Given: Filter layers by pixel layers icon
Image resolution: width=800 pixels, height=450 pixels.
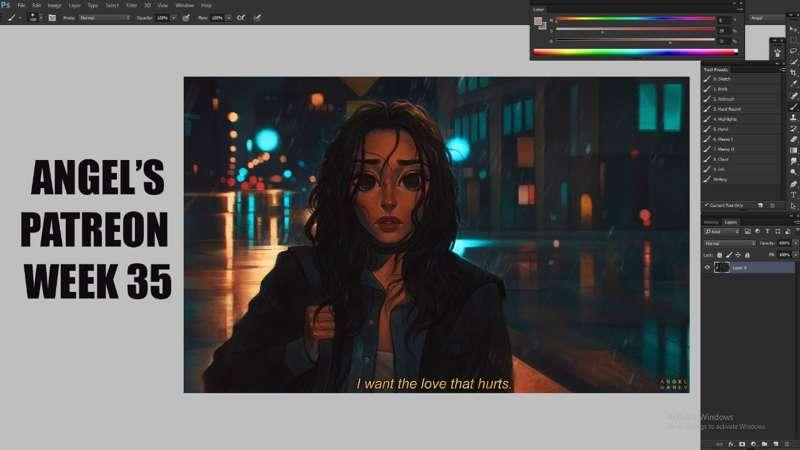Looking at the screenshot, I should (747, 232).
